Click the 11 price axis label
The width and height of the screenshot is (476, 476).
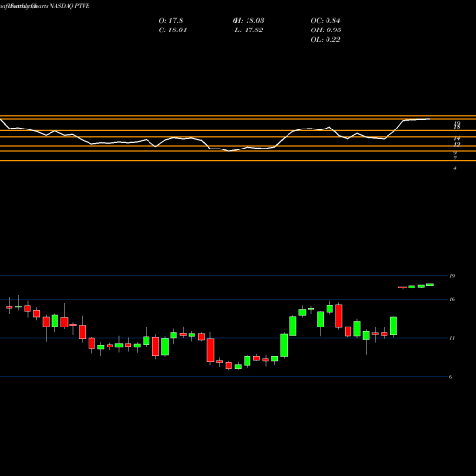(452, 338)
